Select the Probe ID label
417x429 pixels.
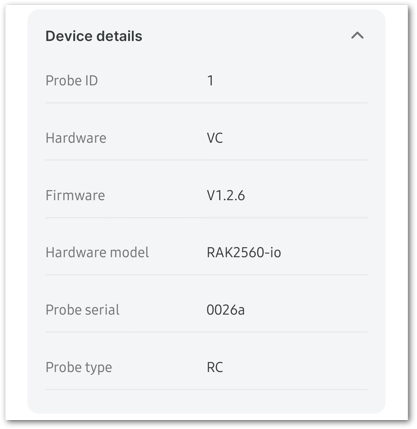click(72, 80)
